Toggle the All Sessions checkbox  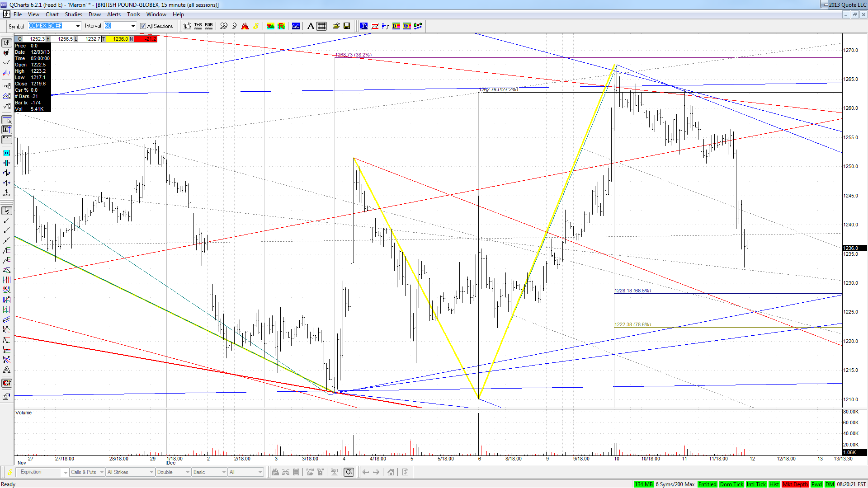[x=143, y=26]
